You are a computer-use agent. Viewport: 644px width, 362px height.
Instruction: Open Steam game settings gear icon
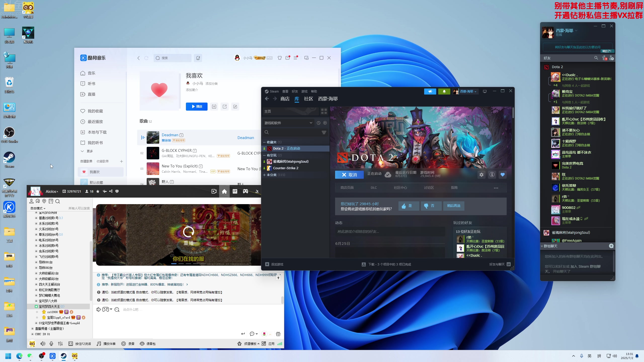click(x=481, y=175)
